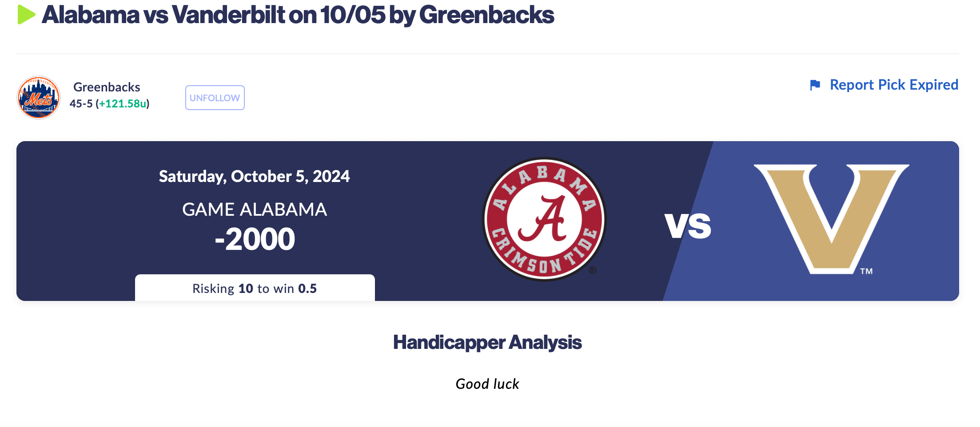
Task: Click the Risking 10 to win 0.5 box
Action: click(x=255, y=288)
